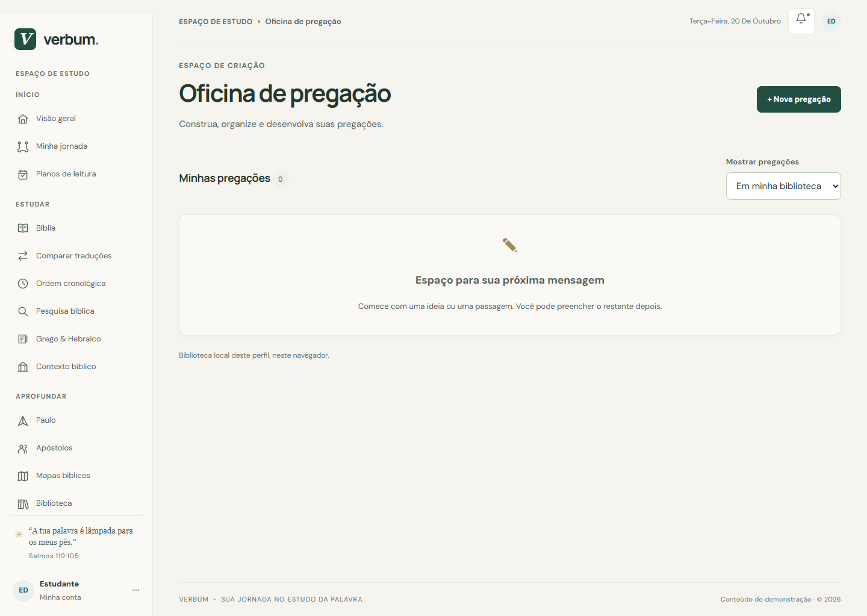The image size is (867, 616).
Task: Click the Minhas pregações count badge
Action: click(x=281, y=179)
